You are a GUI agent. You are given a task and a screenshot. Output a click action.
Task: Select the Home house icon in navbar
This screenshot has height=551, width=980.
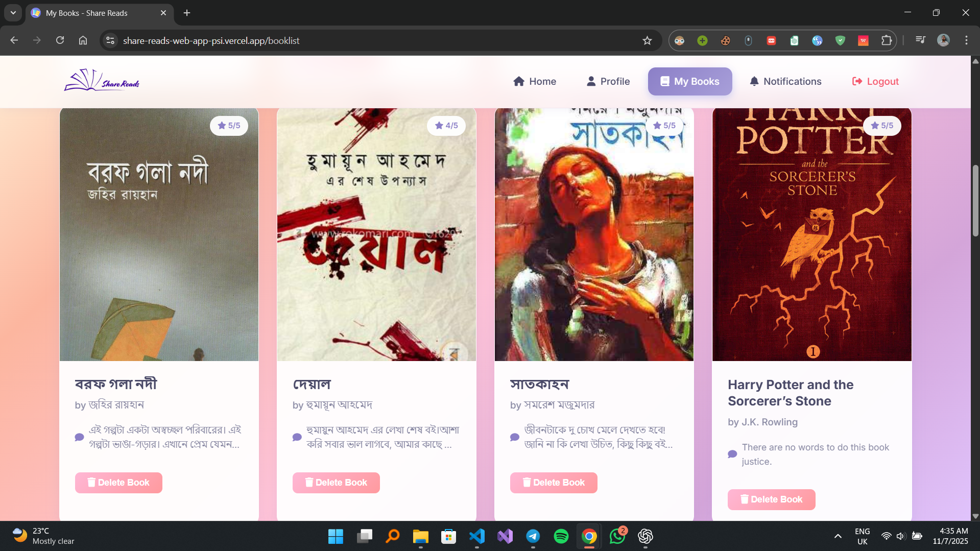(x=519, y=81)
